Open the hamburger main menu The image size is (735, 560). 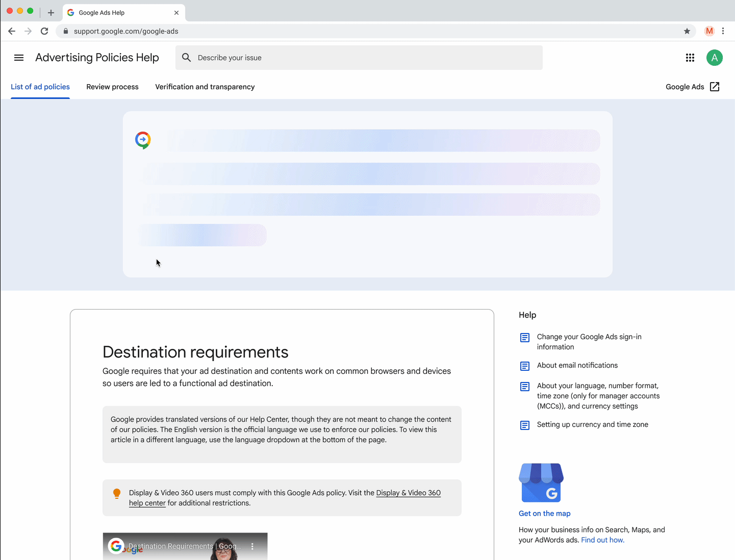pos(19,58)
